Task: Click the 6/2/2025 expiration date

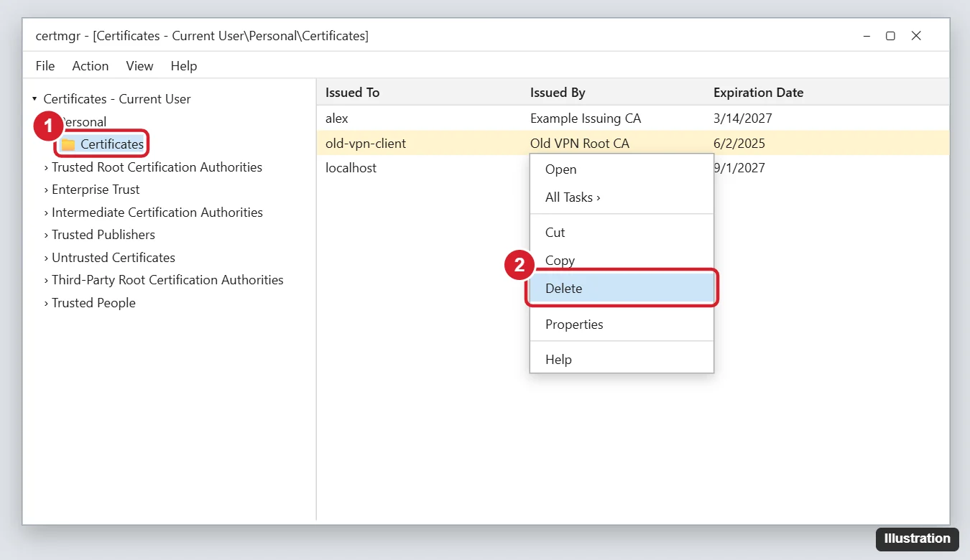Action: [739, 144]
